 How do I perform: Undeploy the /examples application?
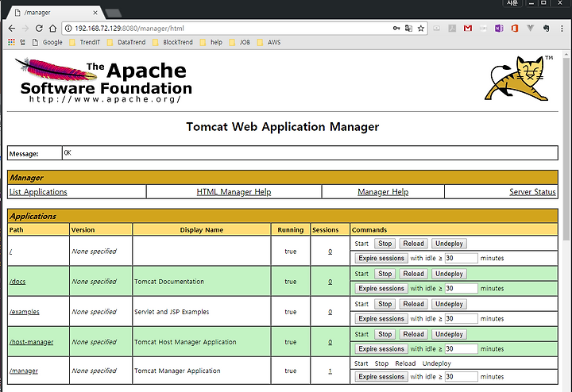[x=449, y=304]
